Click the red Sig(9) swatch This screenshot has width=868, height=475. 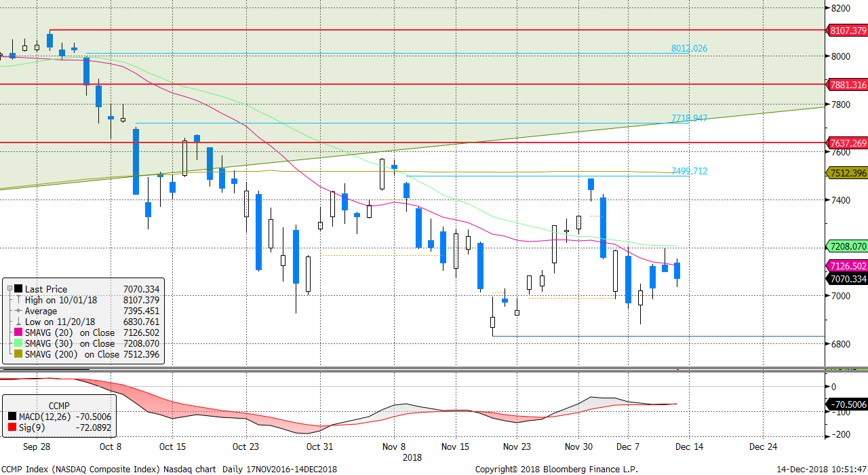(12, 428)
